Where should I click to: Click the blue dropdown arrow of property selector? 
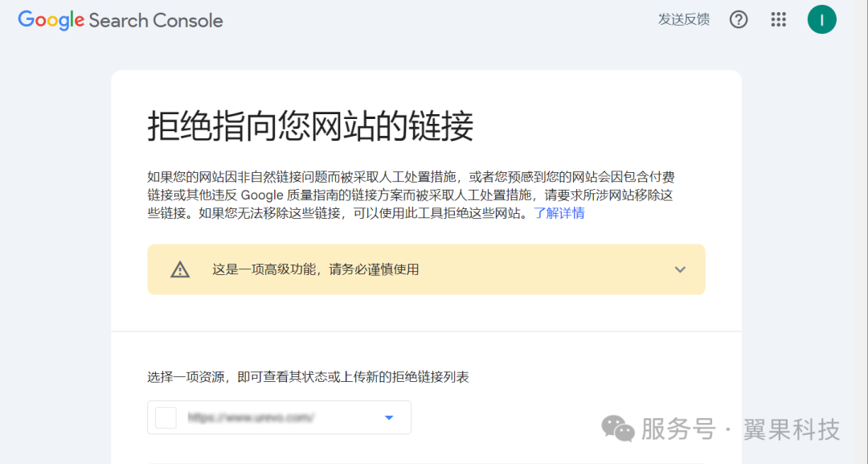coord(389,417)
